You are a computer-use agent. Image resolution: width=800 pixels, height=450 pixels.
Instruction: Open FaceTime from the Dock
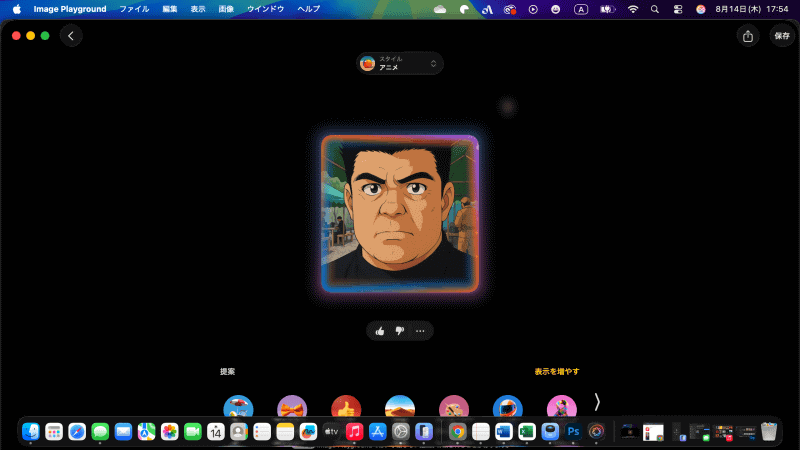192,432
